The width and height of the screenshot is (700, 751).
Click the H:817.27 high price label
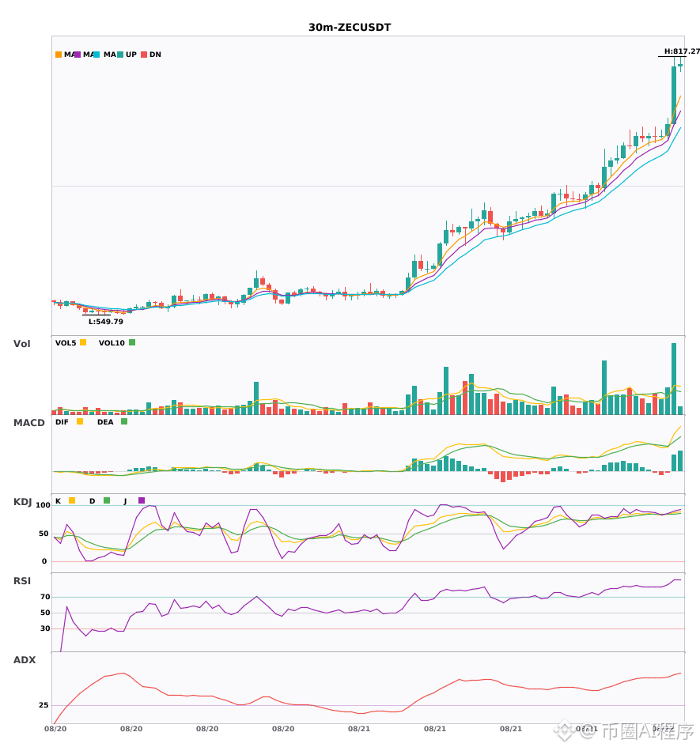click(x=682, y=51)
